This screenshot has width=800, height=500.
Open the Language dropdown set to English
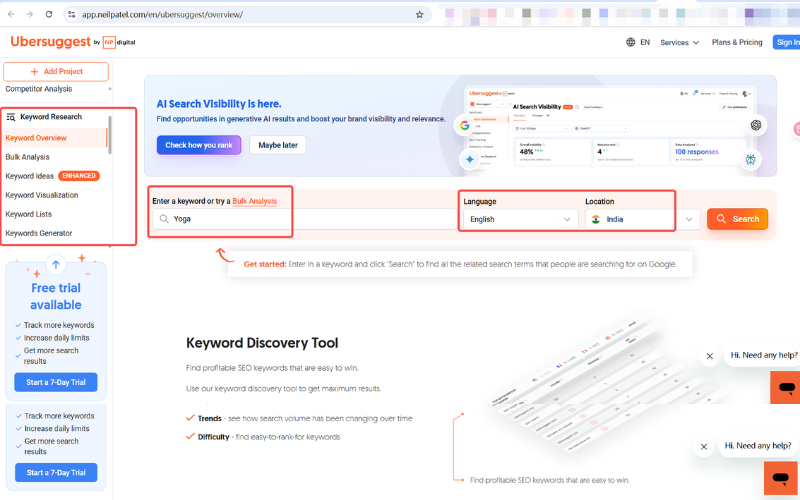click(518, 218)
